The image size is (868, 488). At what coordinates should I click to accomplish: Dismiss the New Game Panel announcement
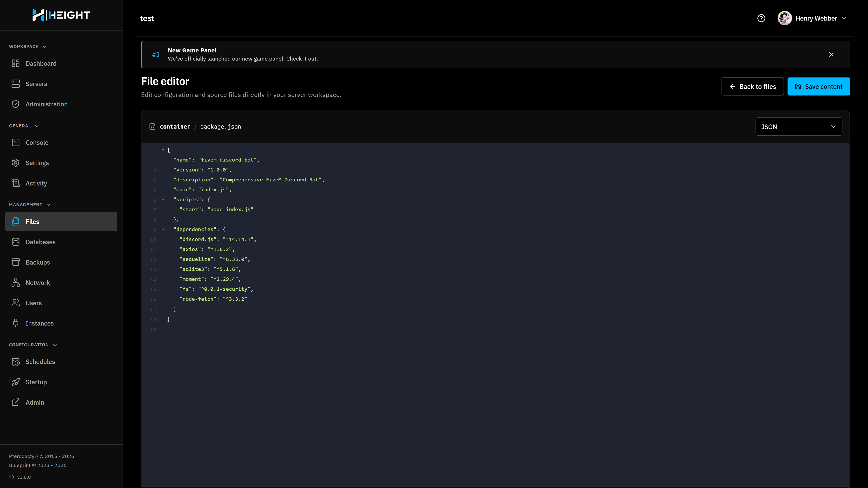tap(831, 54)
